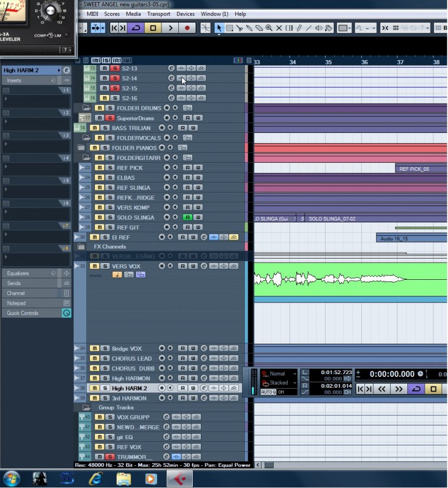Select the Zoom magnifier tool in toolbar
The width and height of the screenshot is (448, 488).
point(269,28)
